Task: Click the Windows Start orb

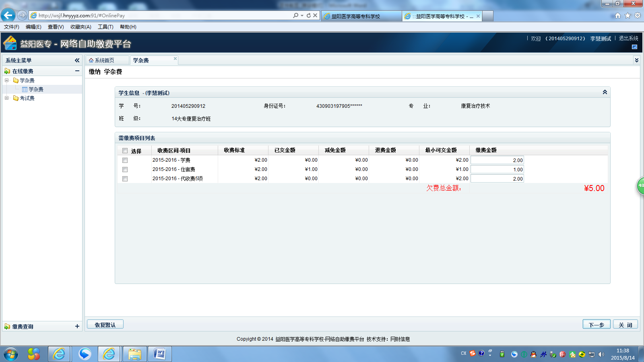Action: [11, 354]
